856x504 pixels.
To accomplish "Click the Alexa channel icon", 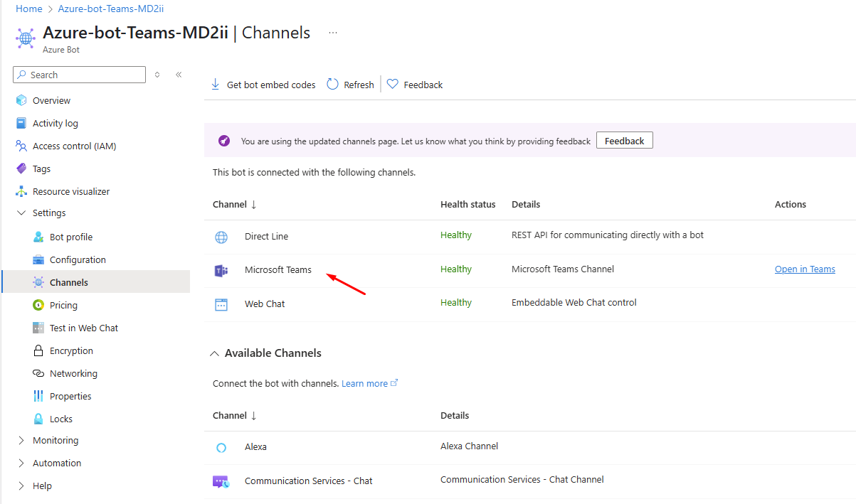I will coord(221,447).
